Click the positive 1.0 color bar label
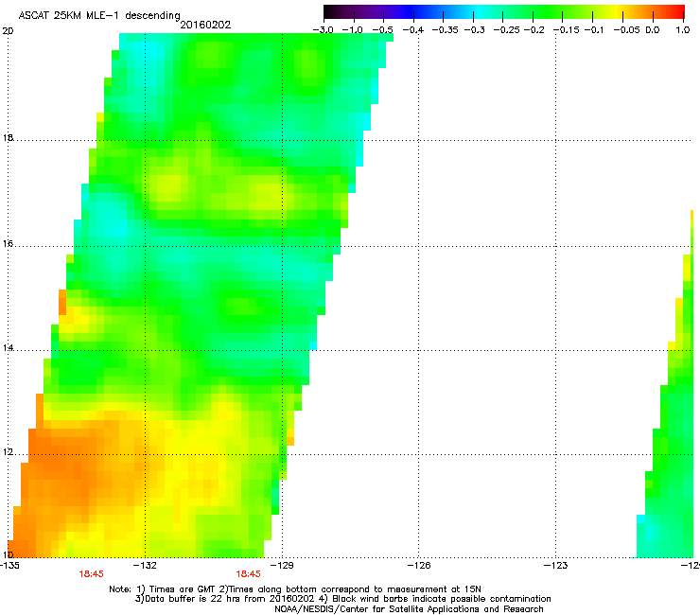Image resolution: width=700 pixels, height=615 pixels. point(683,30)
